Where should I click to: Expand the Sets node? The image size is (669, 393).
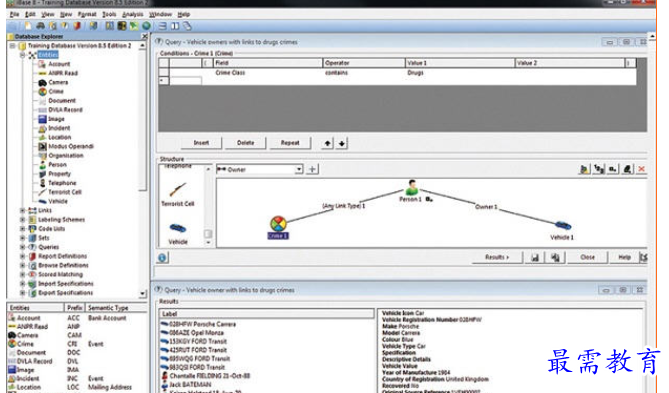(23, 238)
